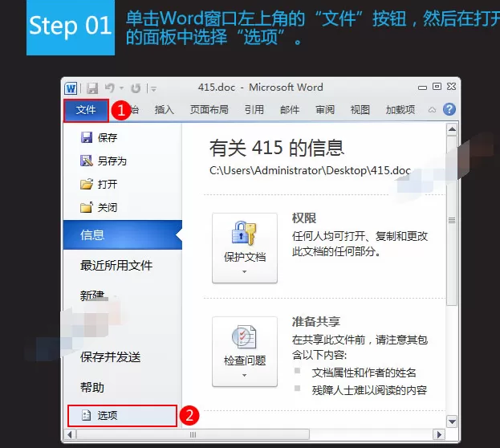
Task: Open the 帮助 (Help) section
Action: 92,387
